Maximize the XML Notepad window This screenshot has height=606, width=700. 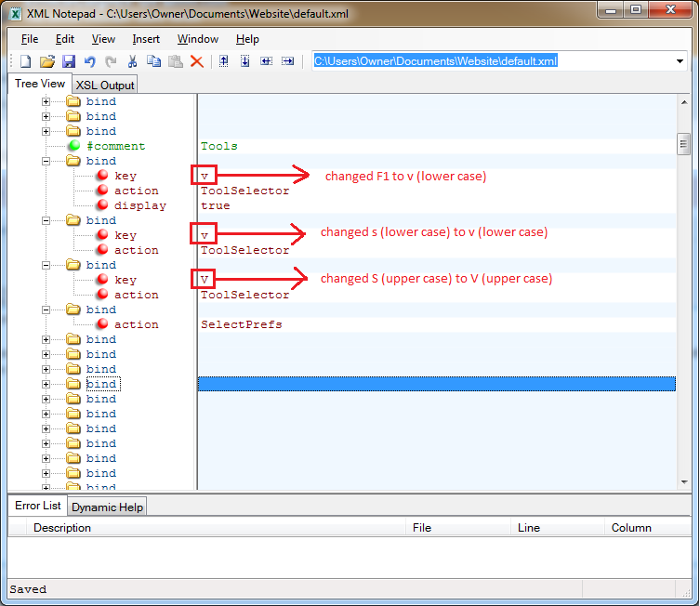(x=636, y=10)
